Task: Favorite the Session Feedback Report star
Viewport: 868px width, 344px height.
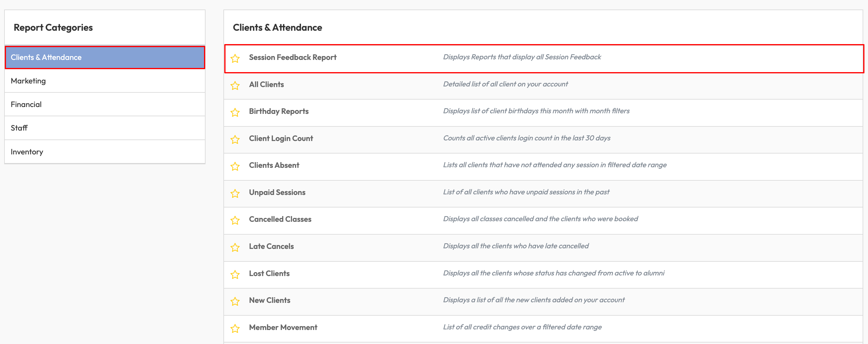Action: coord(235,58)
